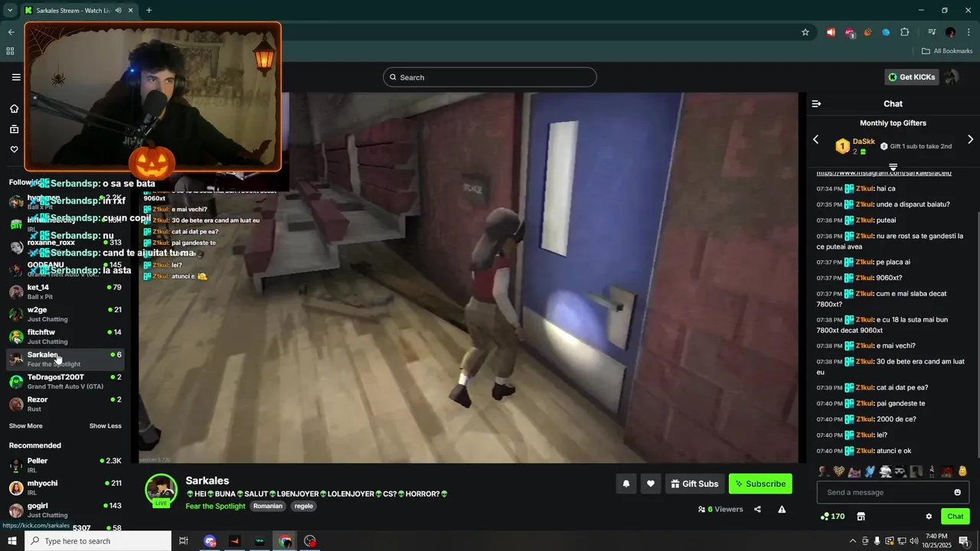Open Task View in the taskbar
Screen dimensions: 980x551
point(184,541)
